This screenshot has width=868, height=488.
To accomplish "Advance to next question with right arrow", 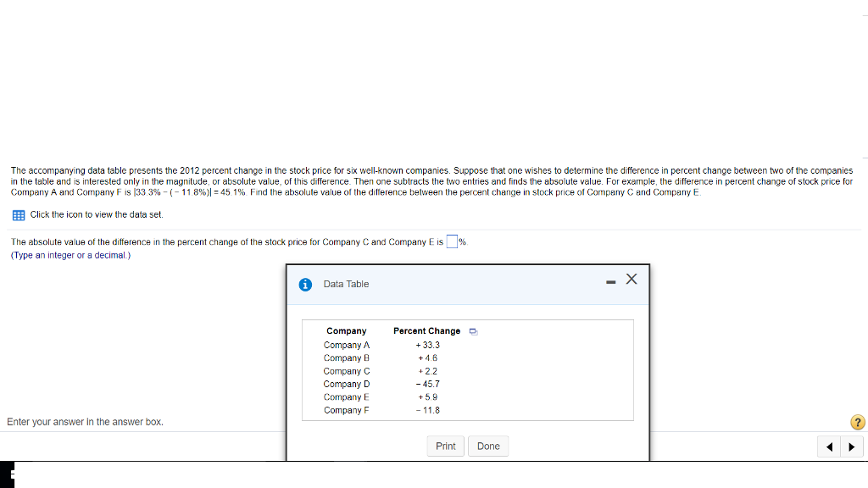I will point(852,446).
